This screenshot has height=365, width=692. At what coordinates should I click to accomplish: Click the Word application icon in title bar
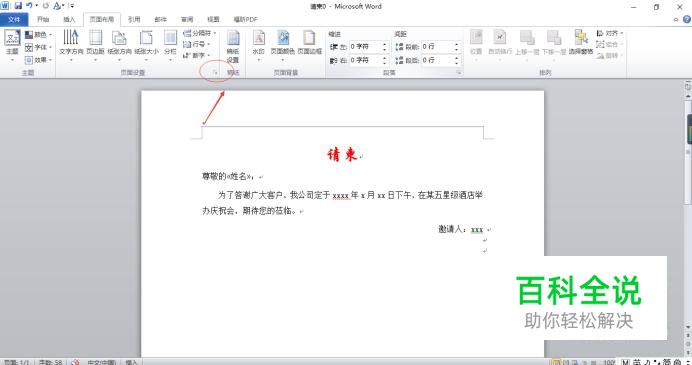tap(5, 6)
